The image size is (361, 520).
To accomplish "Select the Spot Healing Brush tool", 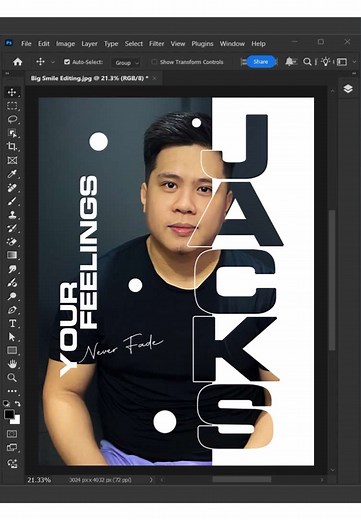I will point(12,187).
